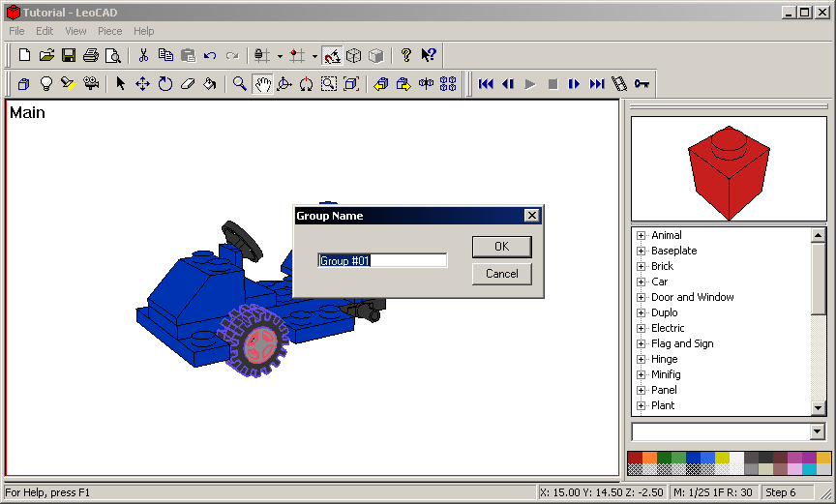Pick the orange color swatch

[649, 458]
